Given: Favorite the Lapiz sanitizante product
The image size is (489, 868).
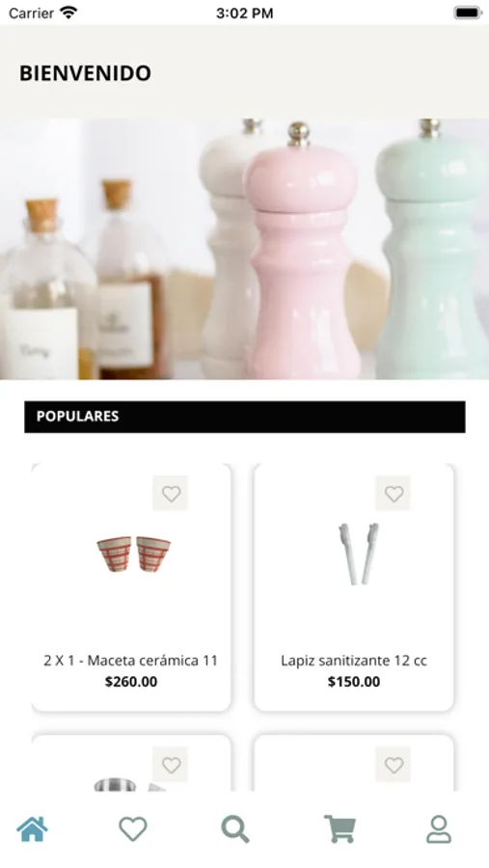Looking at the screenshot, I should pos(394,493).
